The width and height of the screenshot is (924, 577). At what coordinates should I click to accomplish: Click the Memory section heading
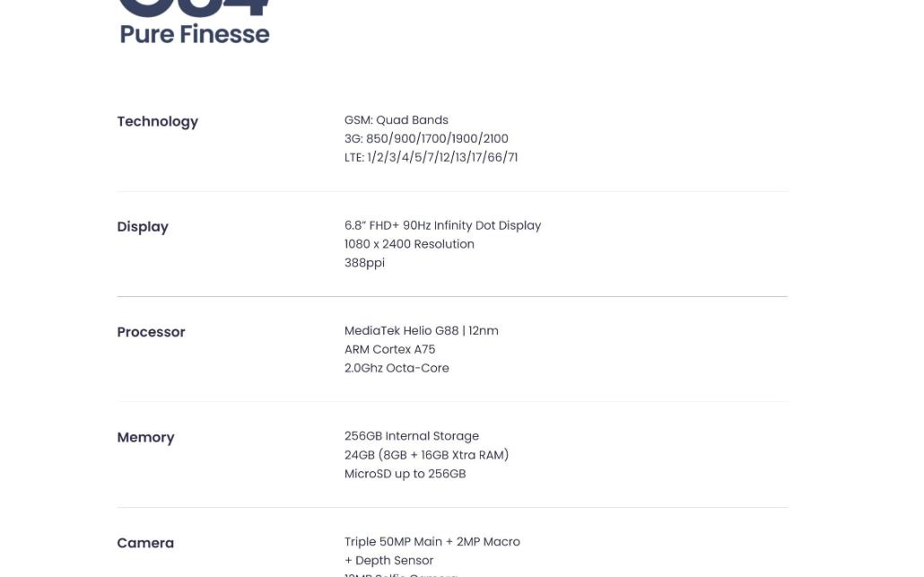tap(145, 437)
